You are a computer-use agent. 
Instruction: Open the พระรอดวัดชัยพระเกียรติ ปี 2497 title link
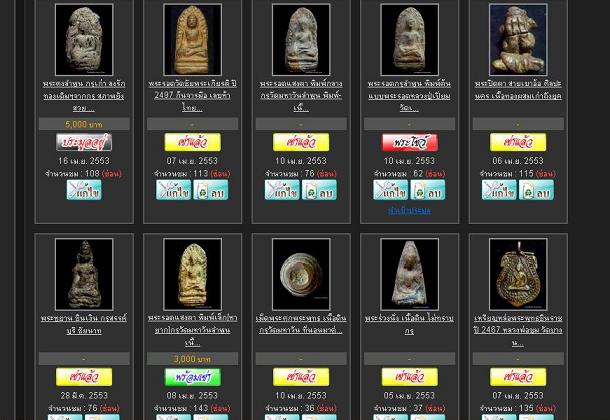[192, 96]
